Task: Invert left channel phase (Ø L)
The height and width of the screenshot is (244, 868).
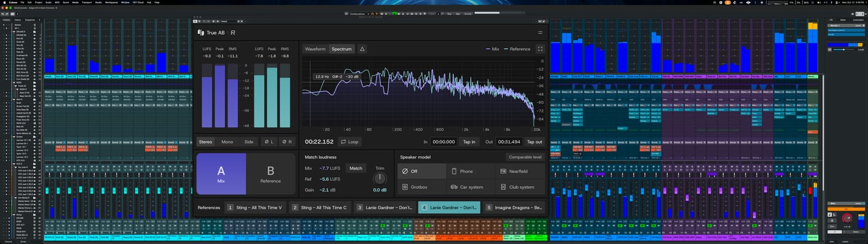Action: point(268,142)
